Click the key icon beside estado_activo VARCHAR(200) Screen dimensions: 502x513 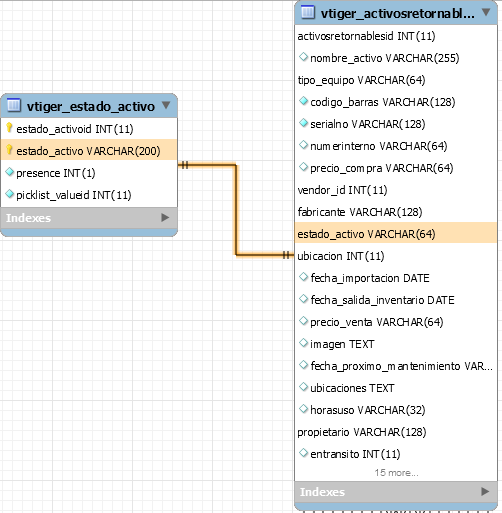pos(9,150)
